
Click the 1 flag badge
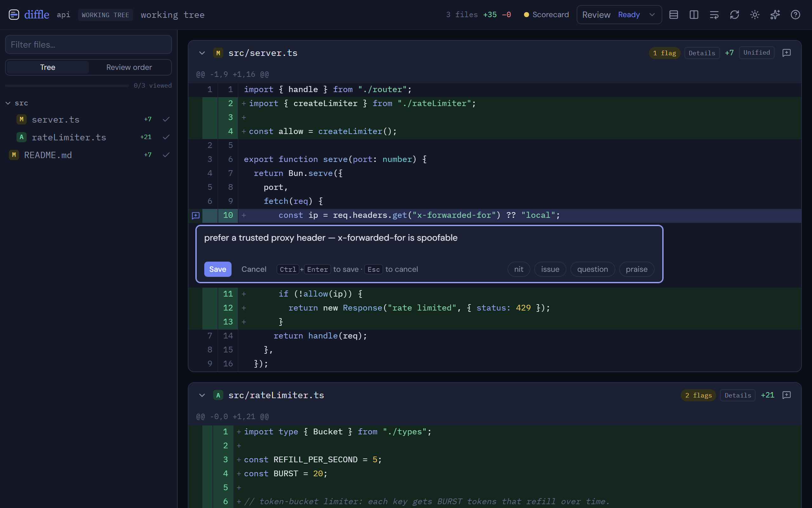(x=665, y=53)
